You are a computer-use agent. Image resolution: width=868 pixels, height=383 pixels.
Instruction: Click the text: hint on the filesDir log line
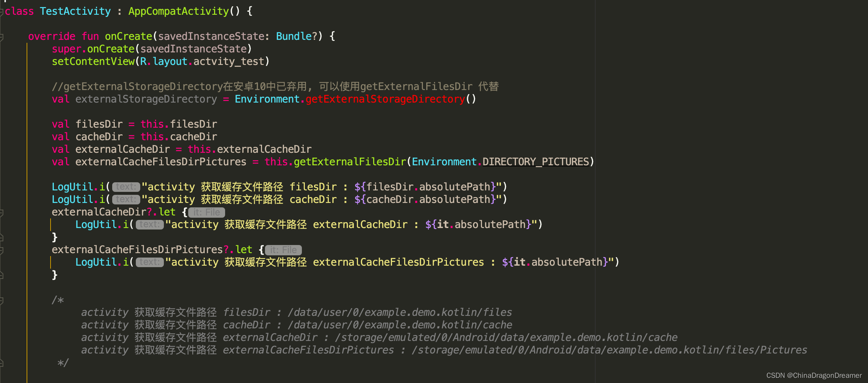tap(126, 187)
